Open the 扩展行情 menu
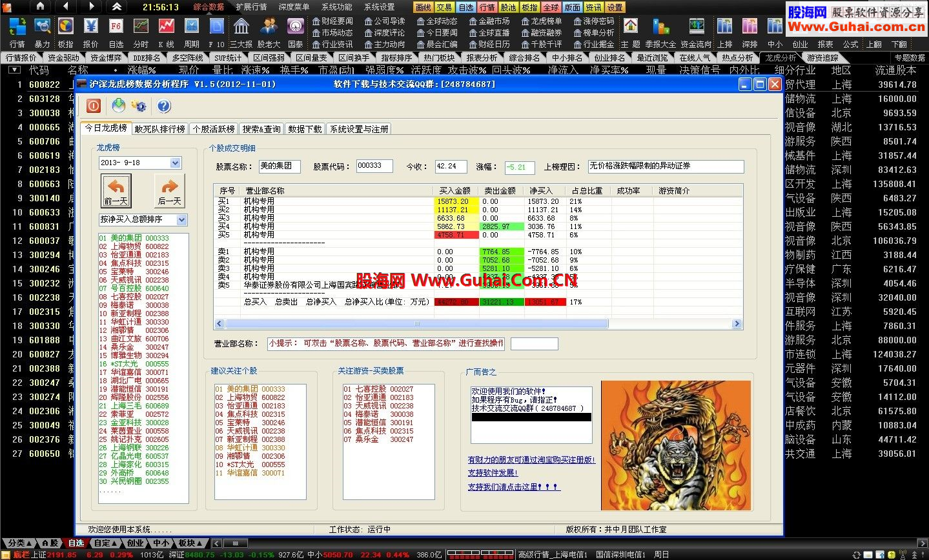This screenshot has height=560, width=929. (x=251, y=6)
